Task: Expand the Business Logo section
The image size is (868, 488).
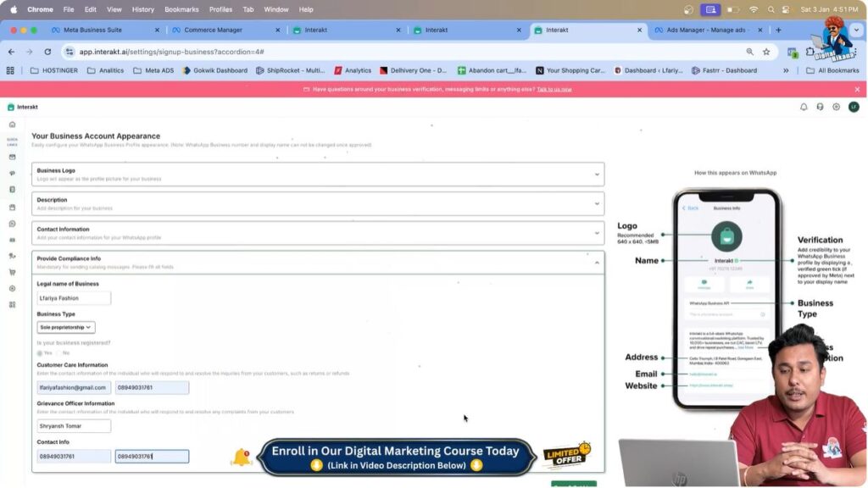Action: coord(597,175)
